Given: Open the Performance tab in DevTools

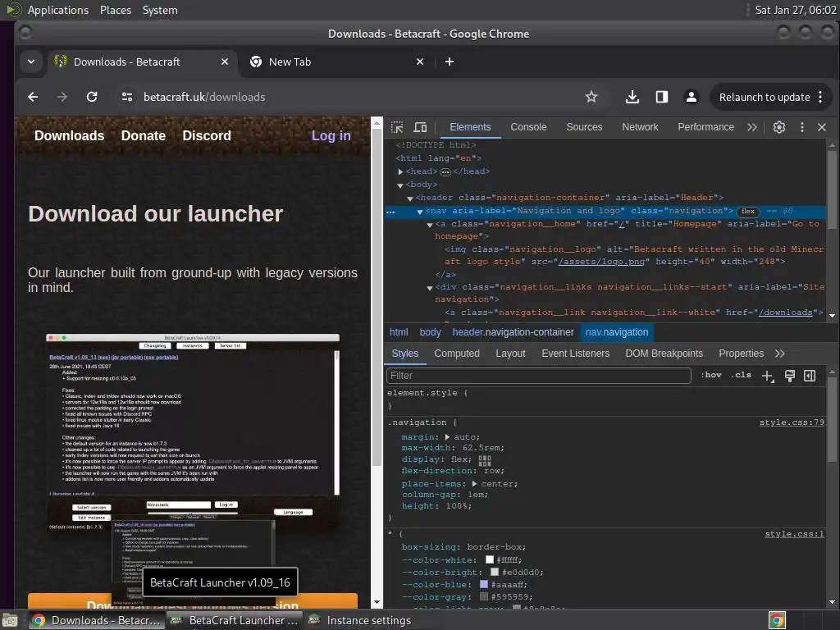Looking at the screenshot, I should tap(705, 127).
